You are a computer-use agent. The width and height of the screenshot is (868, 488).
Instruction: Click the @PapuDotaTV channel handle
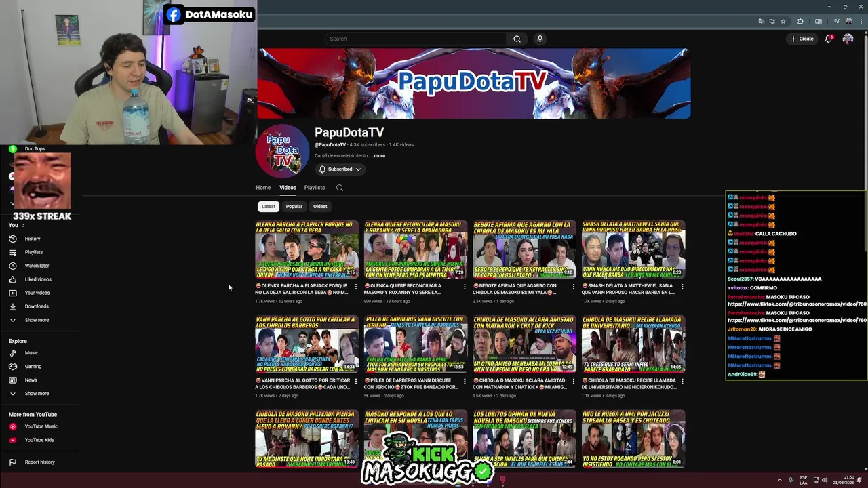click(330, 145)
